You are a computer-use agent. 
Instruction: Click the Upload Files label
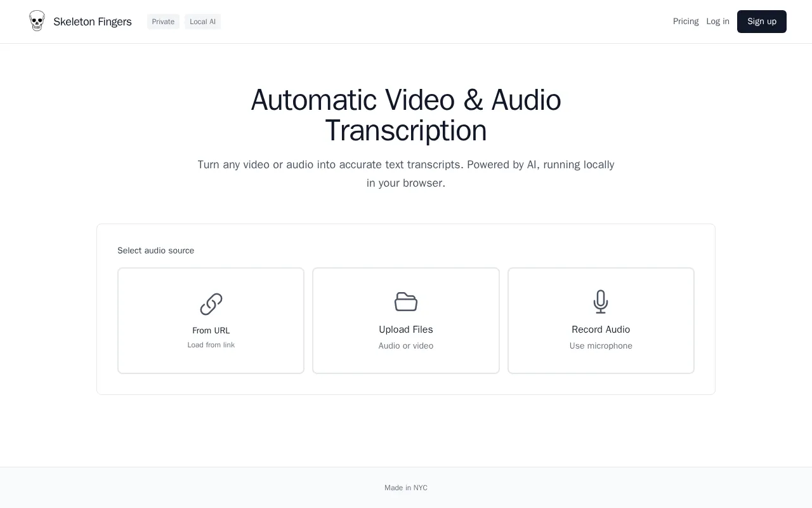[x=406, y=330]
